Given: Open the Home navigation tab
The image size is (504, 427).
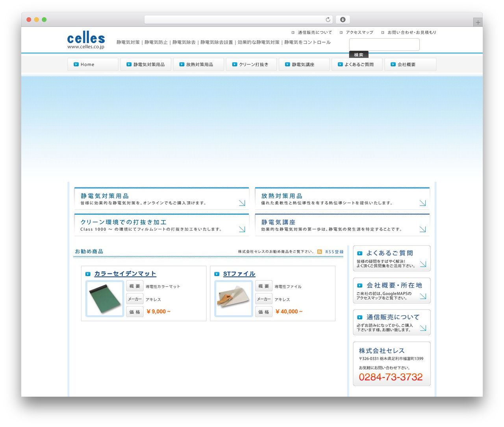Looking at the screenshot, I should click(93, 64).
